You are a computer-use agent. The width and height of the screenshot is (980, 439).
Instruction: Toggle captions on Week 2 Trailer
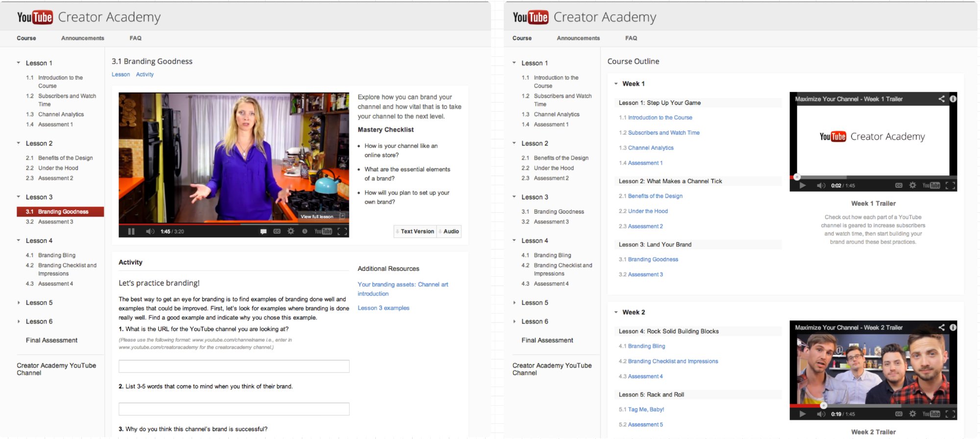pos(899,414)
